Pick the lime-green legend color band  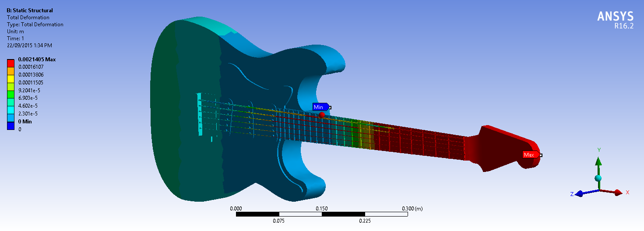pos(11,87)
